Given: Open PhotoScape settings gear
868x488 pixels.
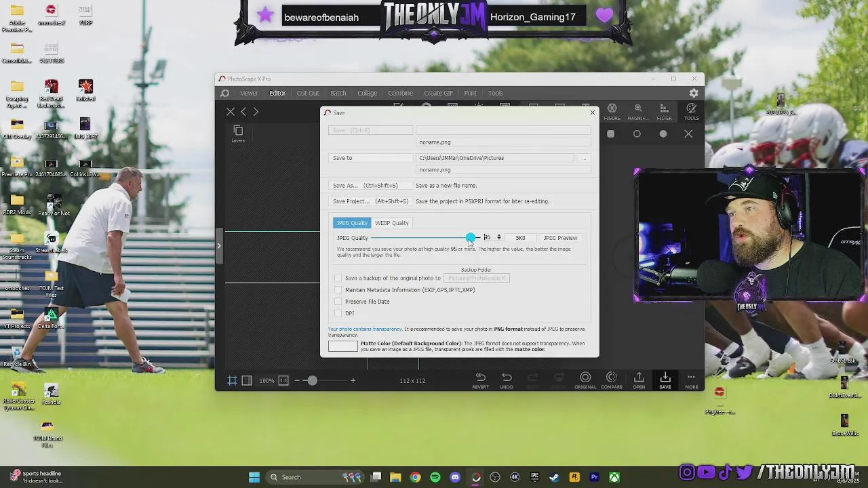Looking at the screenshot, I should 694,93.
